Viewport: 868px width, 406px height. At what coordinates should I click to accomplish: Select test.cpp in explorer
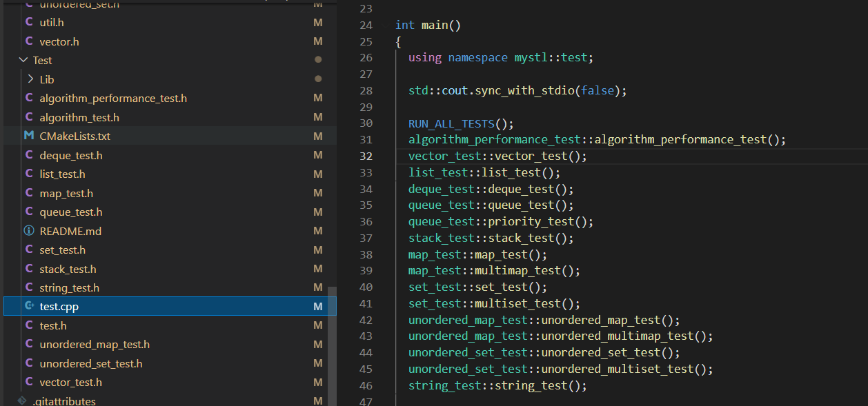170,306
